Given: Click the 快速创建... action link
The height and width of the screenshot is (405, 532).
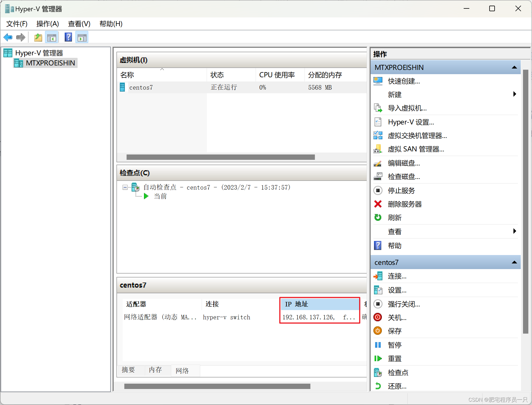Looking at the screenshot, I should 404,81.
